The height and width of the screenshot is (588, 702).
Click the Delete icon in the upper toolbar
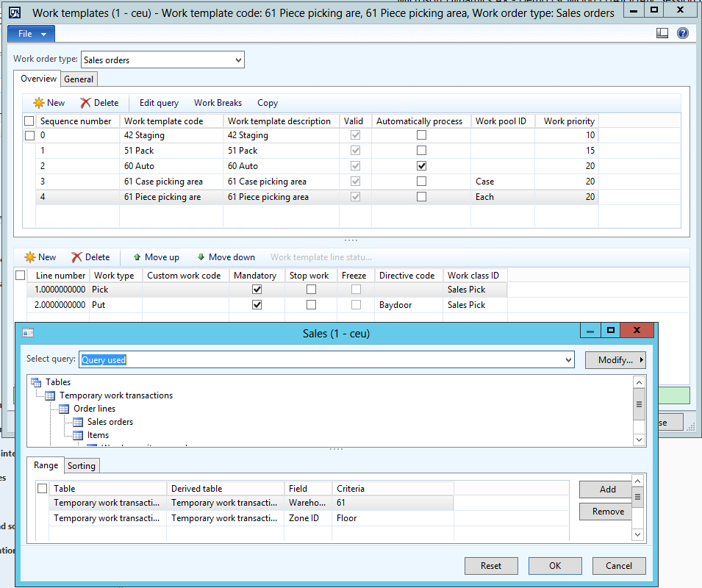[86, 103]
